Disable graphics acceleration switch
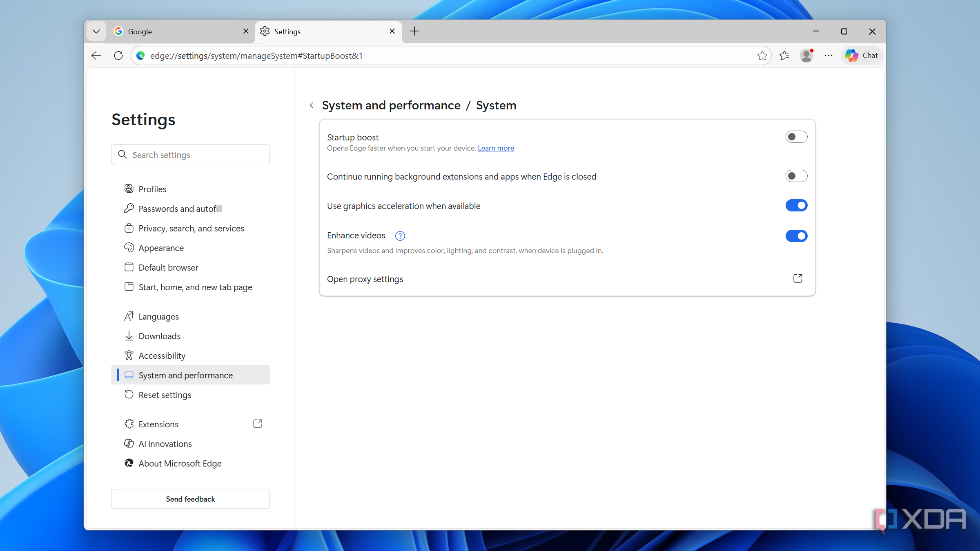Viewport: 980px width, 551px height. click(796, 205)
